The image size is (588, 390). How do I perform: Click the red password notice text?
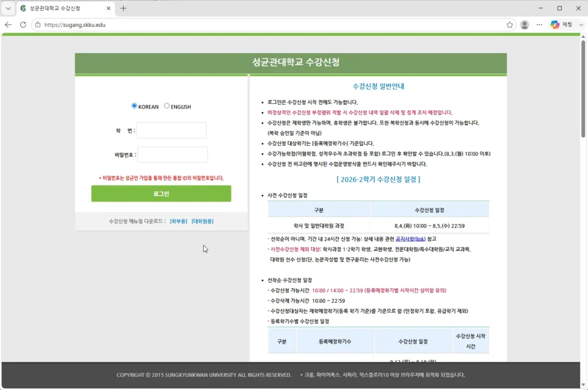pyautogui.click(x=161, y=178)
